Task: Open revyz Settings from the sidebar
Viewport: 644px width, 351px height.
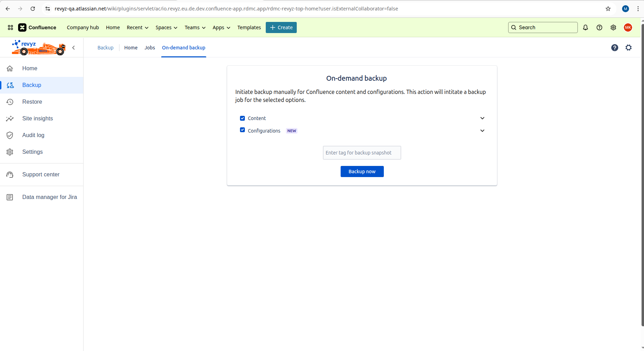Action: (x=32, y=152)
